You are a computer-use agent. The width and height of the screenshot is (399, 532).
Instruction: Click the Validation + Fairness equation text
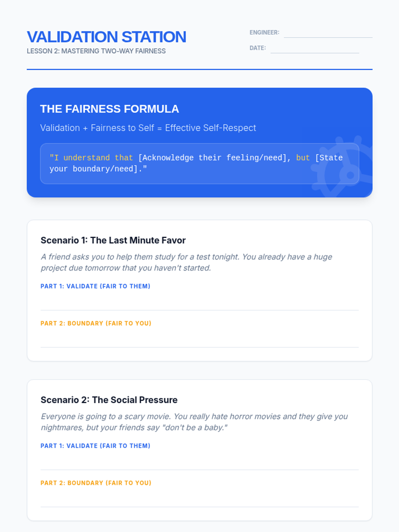[148, 128]
